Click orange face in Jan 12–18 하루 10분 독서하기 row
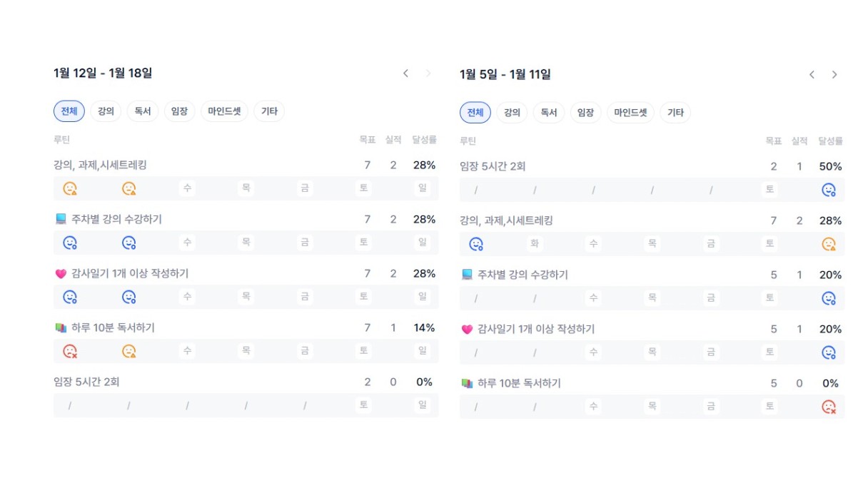The height and width of the screenshot is (488, 868). 129,351
